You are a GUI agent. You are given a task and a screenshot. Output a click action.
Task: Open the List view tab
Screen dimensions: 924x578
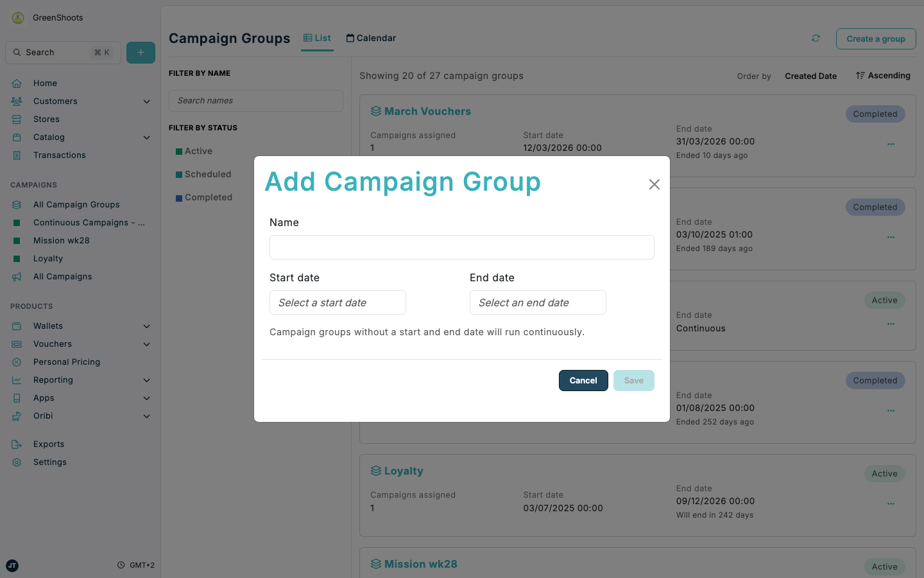point(317,38)
